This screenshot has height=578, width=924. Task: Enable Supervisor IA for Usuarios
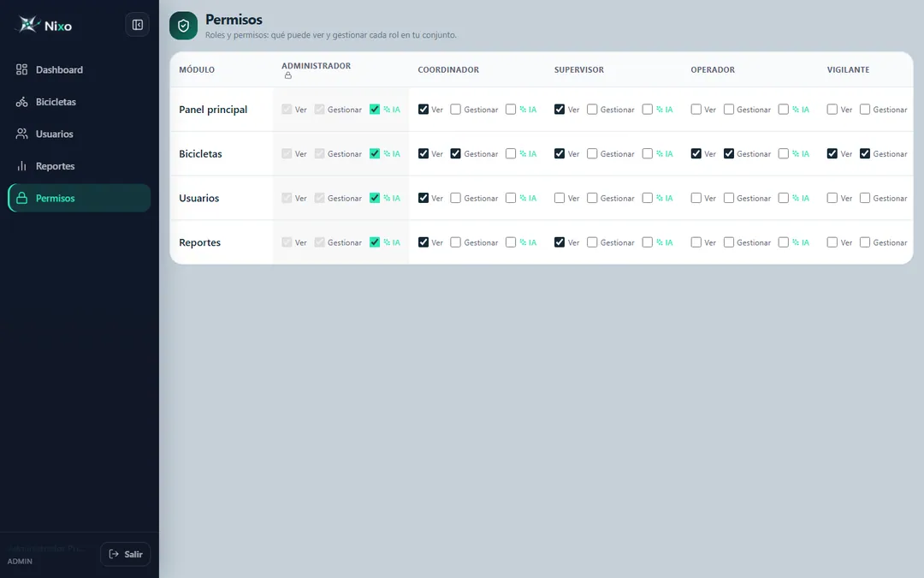coord(648,198)
